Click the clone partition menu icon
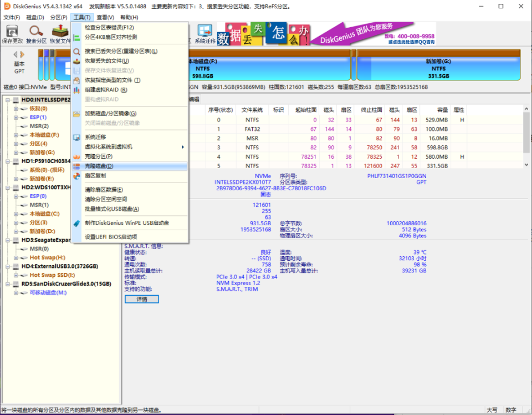The height and width of the screenshot is (415, 532). pyautogui.click(x=77, y=156)
